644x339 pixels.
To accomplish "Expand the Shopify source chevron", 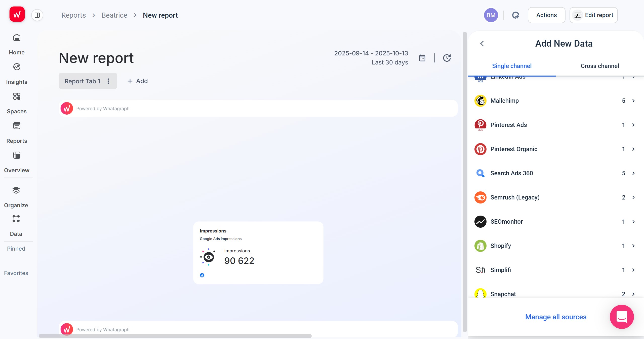I will point(633,246).
